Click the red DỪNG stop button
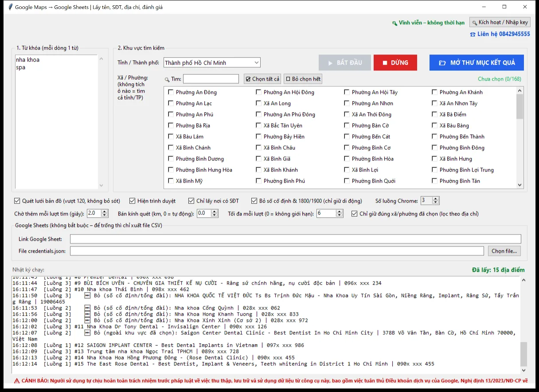 [x=395, y=63]
